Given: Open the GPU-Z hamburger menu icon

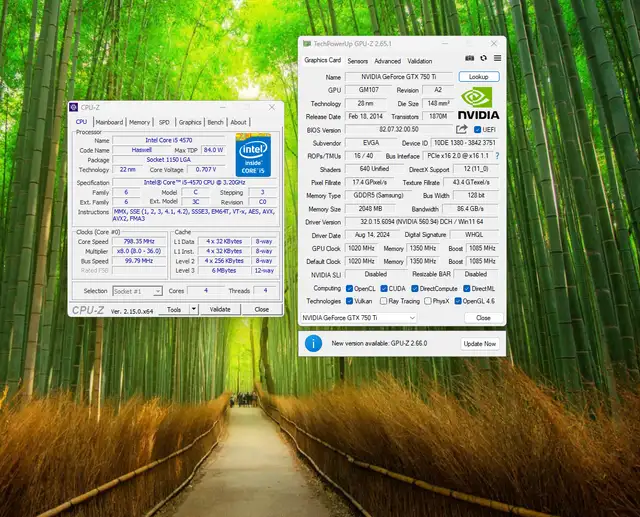Looking at the screenshot, I should tap(498, 58).
